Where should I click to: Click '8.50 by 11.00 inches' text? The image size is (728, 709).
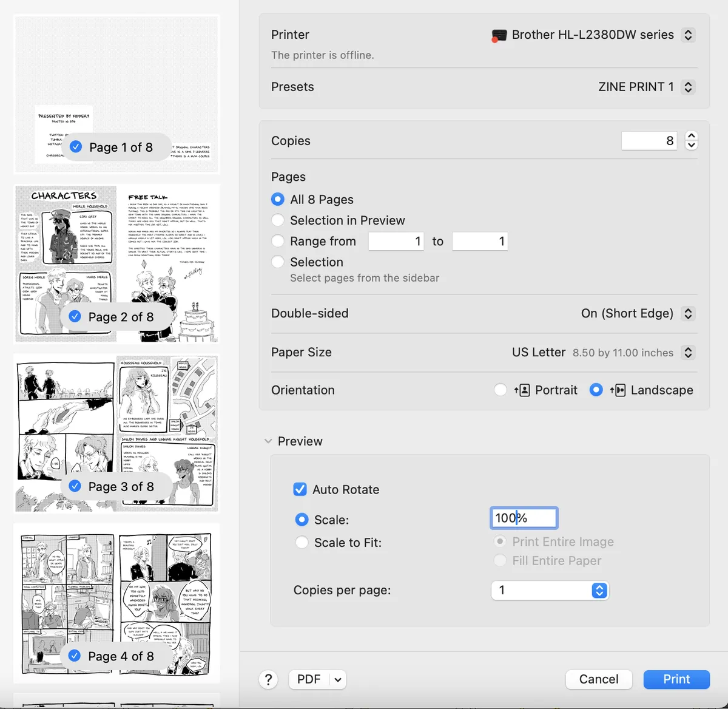pyautogui.click(x=623, y=353)
